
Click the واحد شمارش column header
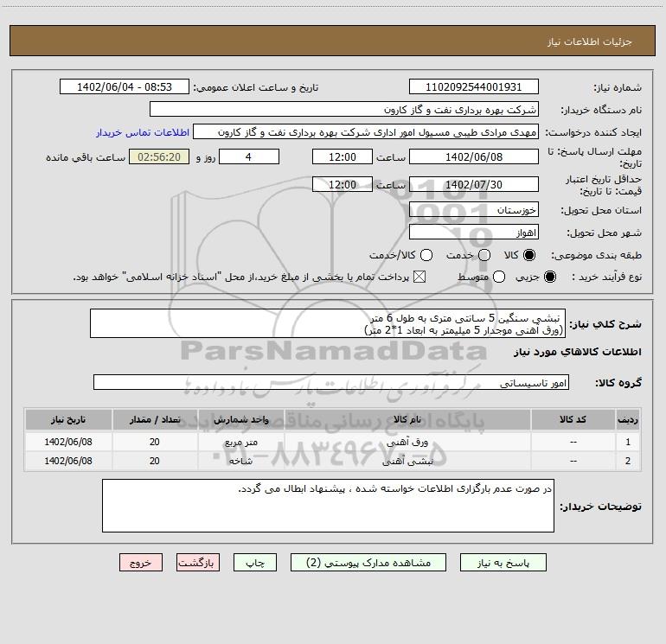[240, 420]
